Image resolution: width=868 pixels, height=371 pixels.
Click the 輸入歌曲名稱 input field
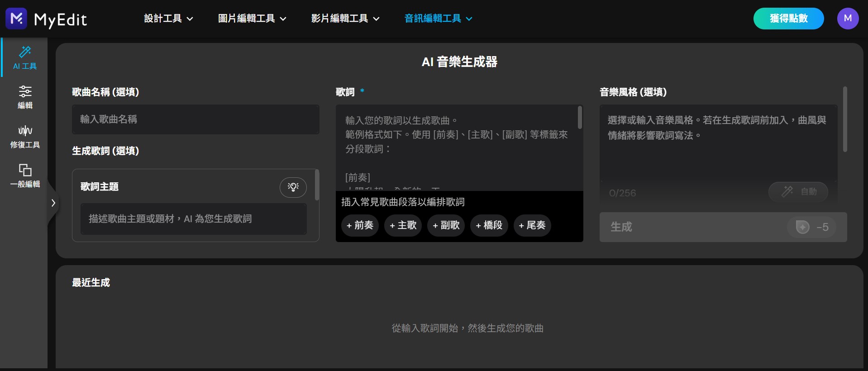coord(196,119)
